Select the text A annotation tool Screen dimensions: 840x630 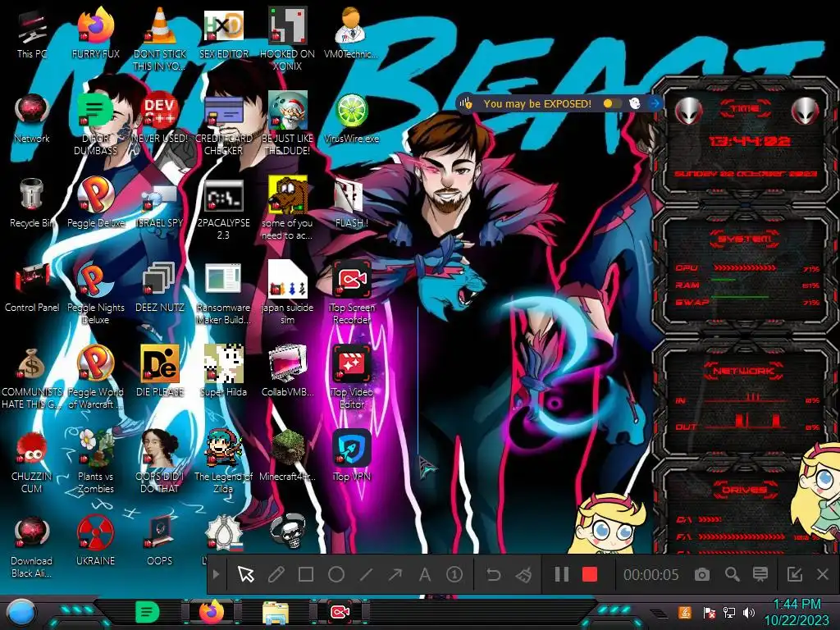pyautogui.click(x=425, y=575)
